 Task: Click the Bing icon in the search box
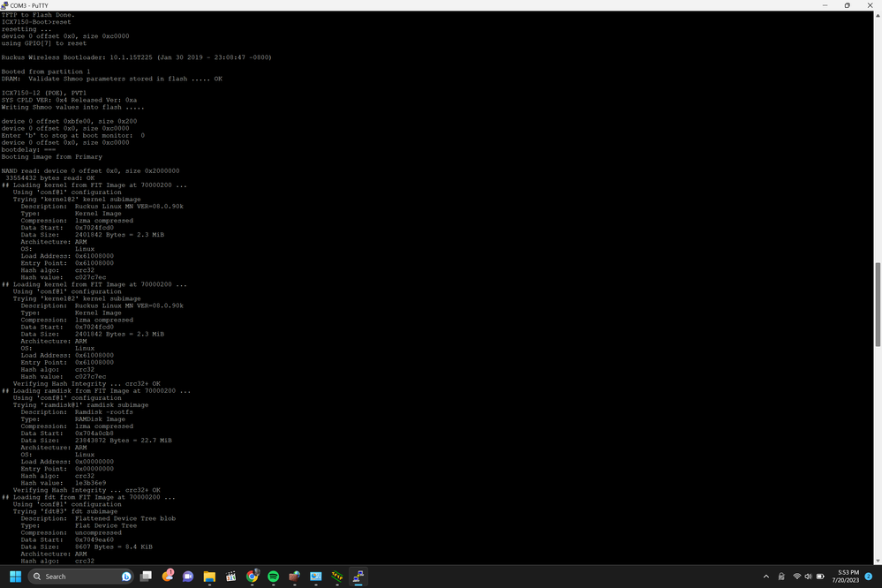tap(126, 577)
